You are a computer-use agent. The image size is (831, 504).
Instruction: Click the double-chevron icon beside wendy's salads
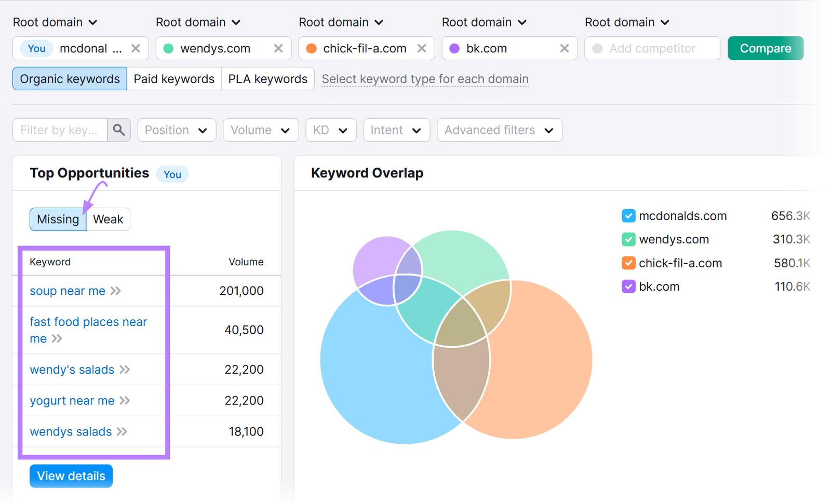coord(125,370)
